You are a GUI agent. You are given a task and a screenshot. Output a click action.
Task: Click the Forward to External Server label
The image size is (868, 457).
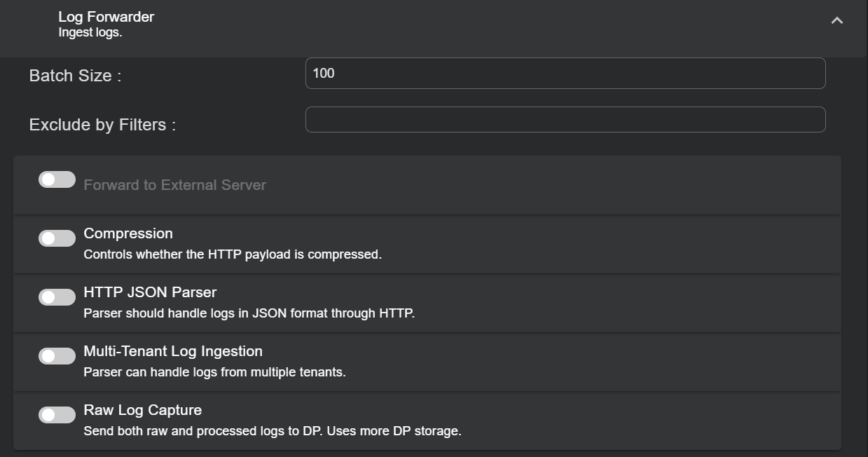174,185
